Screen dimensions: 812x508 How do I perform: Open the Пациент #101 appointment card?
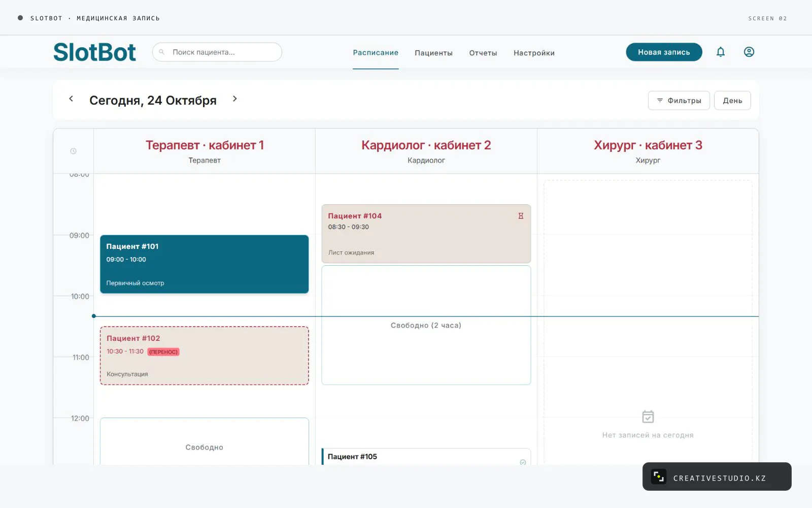[205, 264]
